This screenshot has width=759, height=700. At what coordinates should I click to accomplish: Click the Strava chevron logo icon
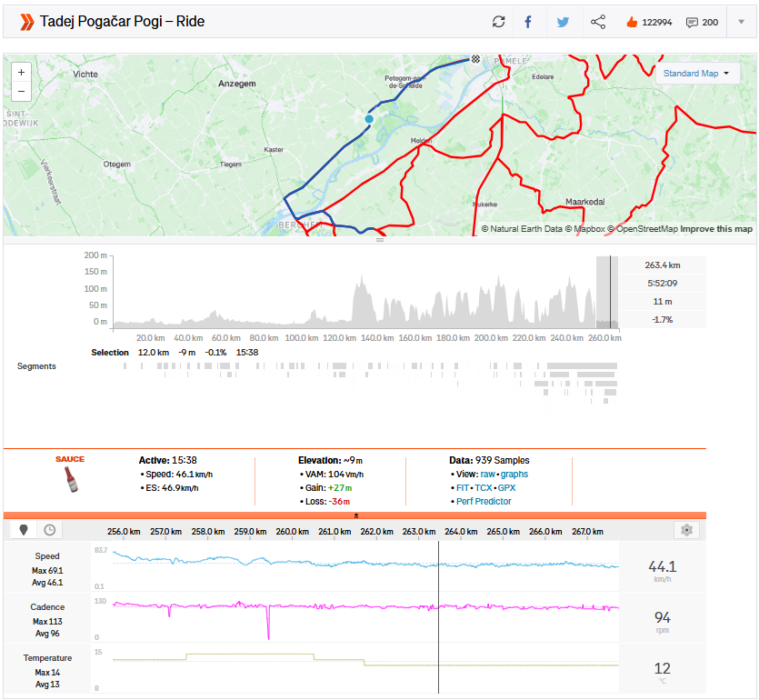(x=26, y=21)
